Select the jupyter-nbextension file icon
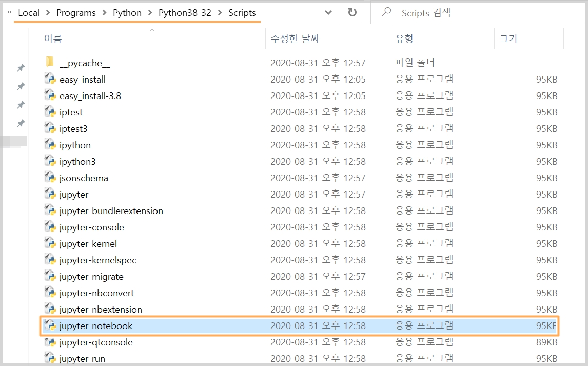The height and width of the screenshot is (366, 588). 50,309
